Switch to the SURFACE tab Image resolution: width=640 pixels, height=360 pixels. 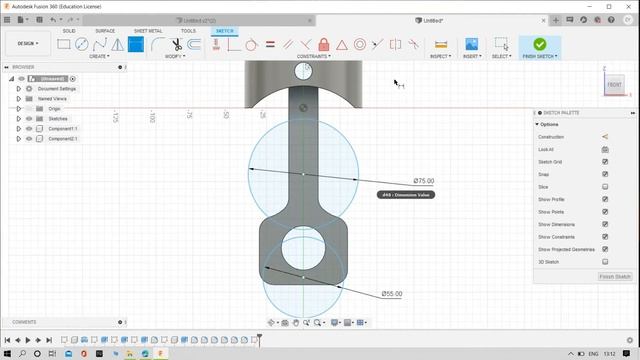tap(105, 31)
